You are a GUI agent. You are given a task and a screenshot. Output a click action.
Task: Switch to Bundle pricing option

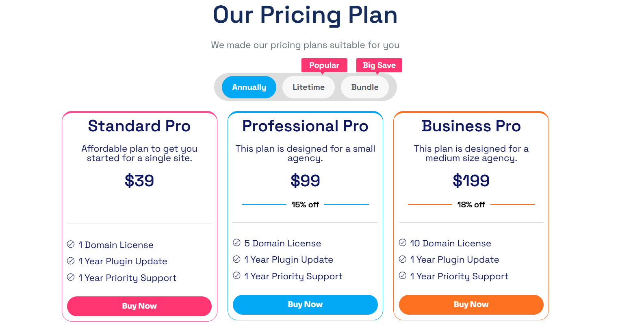(x=364, y=87)
